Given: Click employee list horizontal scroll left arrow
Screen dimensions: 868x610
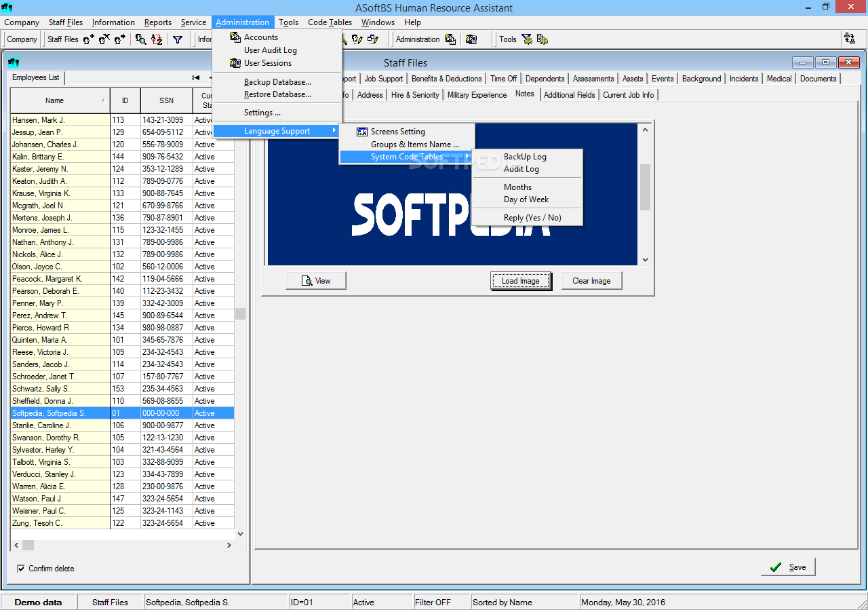Looking at the screenshot, I should [x=16, y=545].
